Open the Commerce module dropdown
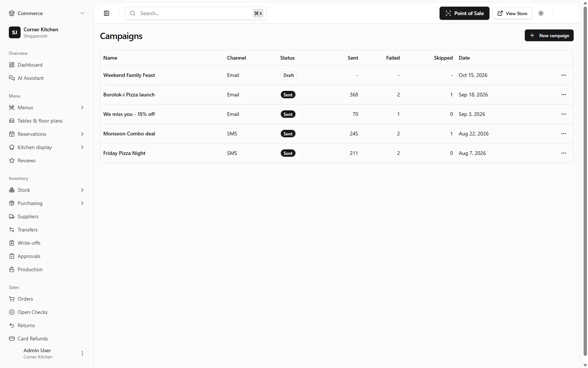The height and width of the screenshot is (368, 588). tap(47, 13)
